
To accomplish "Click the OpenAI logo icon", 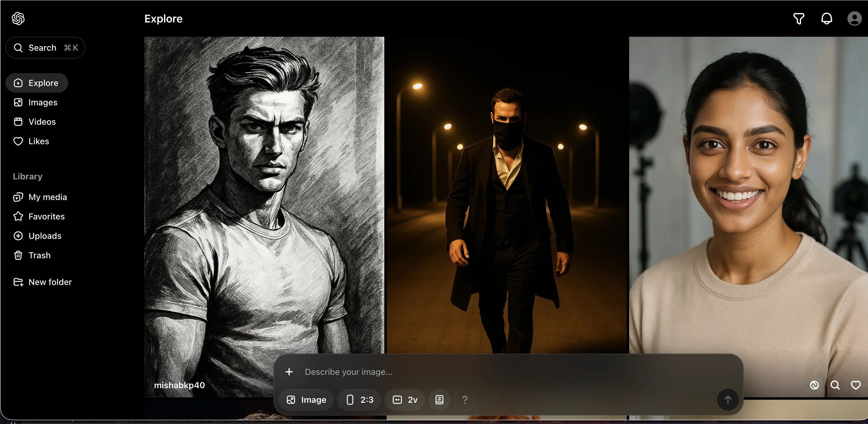I will point(18,19).
